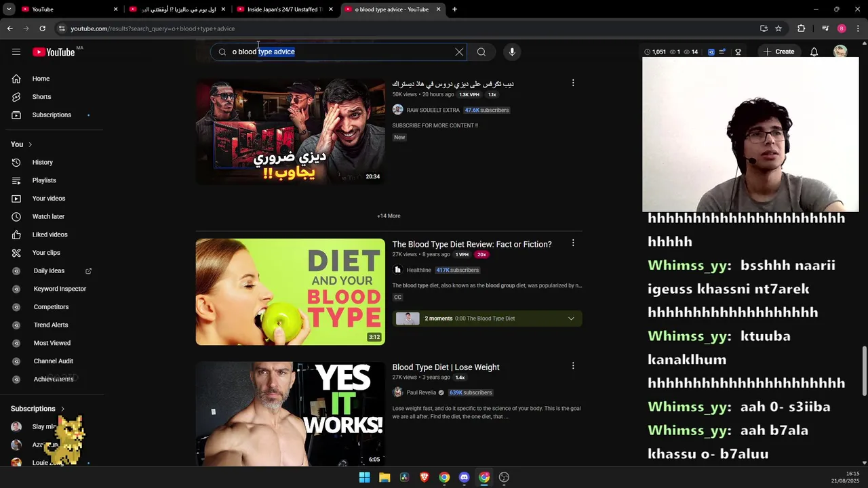Click the trophy icon in header
868x488 pixels.
738,52
